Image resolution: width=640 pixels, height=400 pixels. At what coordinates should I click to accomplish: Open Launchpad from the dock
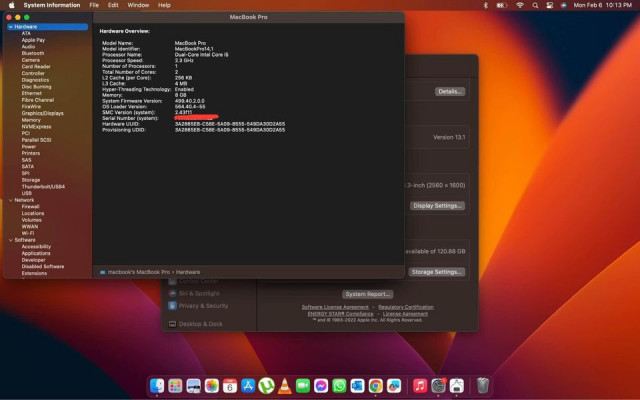coord(175,385)
